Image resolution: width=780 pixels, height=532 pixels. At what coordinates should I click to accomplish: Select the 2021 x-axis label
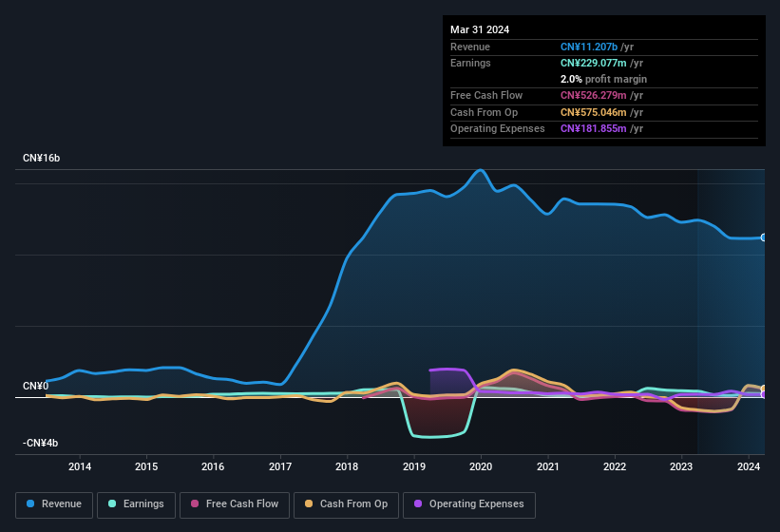(547, 466)
